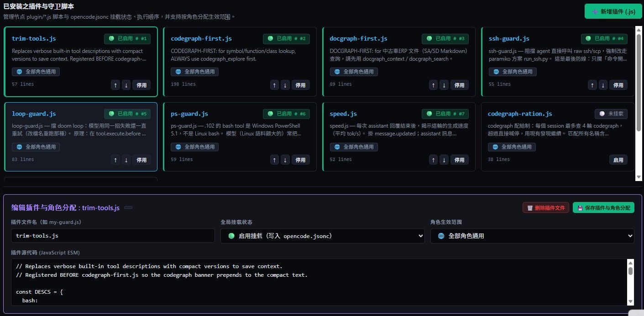Open the 角色生效范围 dropdown

tap(532, 236)
